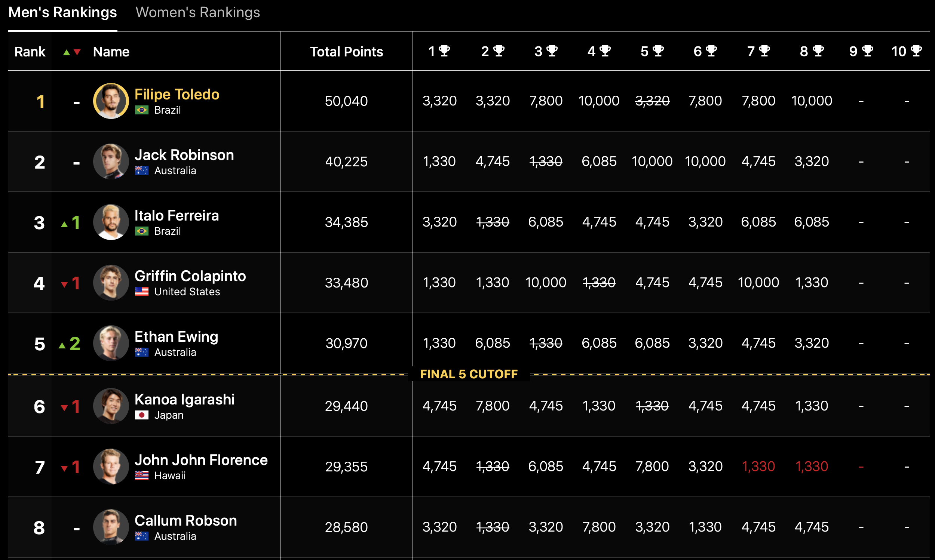This screenshot has height=560, width=935.
Task: Click Hawaii flag under John John Florence
Action: click(x=141, y=476)
